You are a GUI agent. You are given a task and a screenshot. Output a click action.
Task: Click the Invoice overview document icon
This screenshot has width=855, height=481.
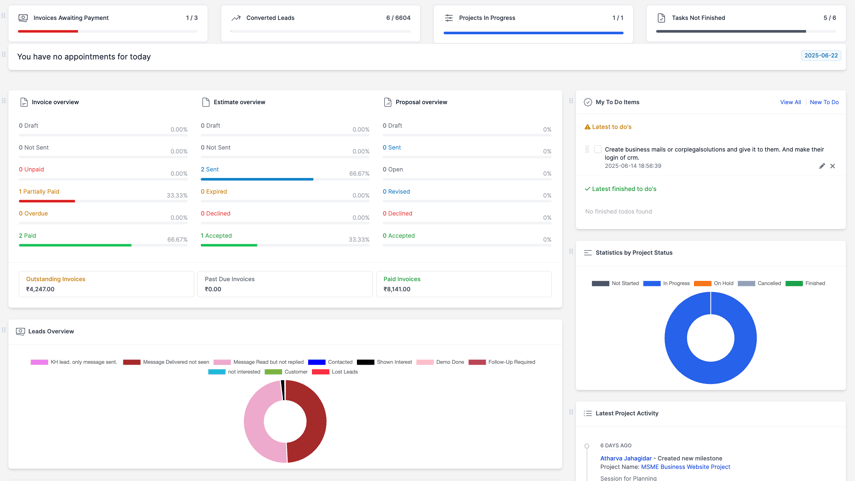pos(23,102)
